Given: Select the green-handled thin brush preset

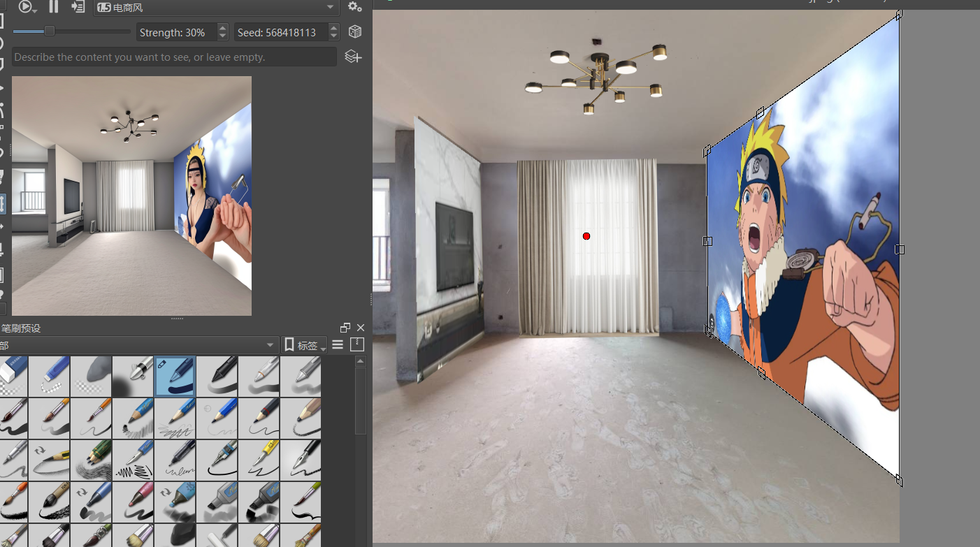Looking at the screenshot, I should 301,502.
